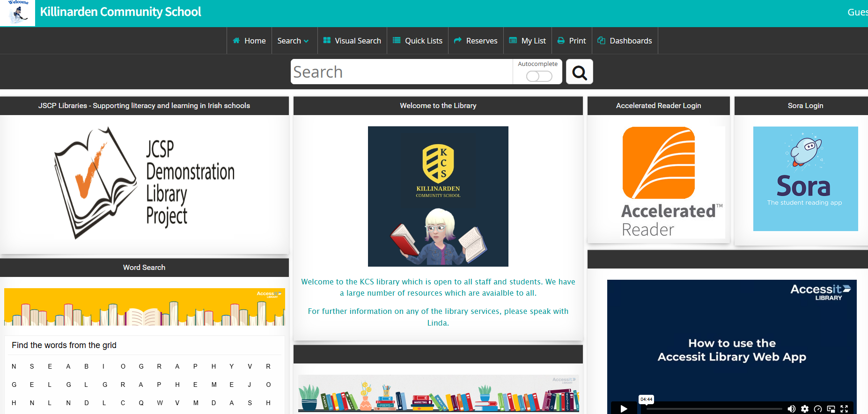Image resolution: width=868 pixels, height=414 pixels.
Task: Play the Accessit Library Web App video
Action: 624,408
